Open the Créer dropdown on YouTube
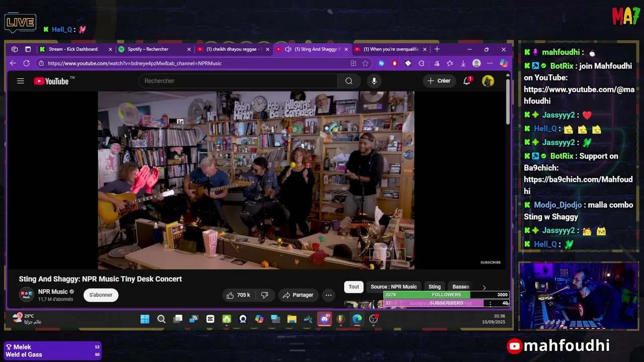 [x=439, y=81]
